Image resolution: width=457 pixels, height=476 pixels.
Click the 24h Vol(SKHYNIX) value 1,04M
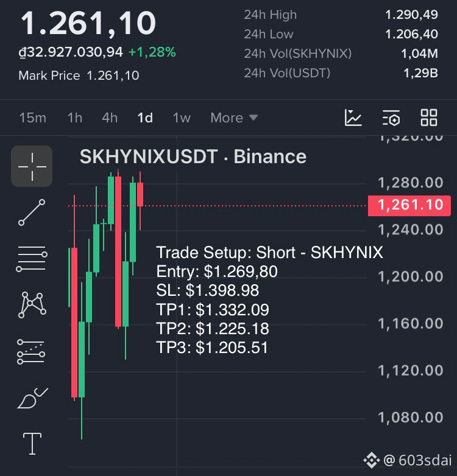pyautogui.click(x=420, y=54)
